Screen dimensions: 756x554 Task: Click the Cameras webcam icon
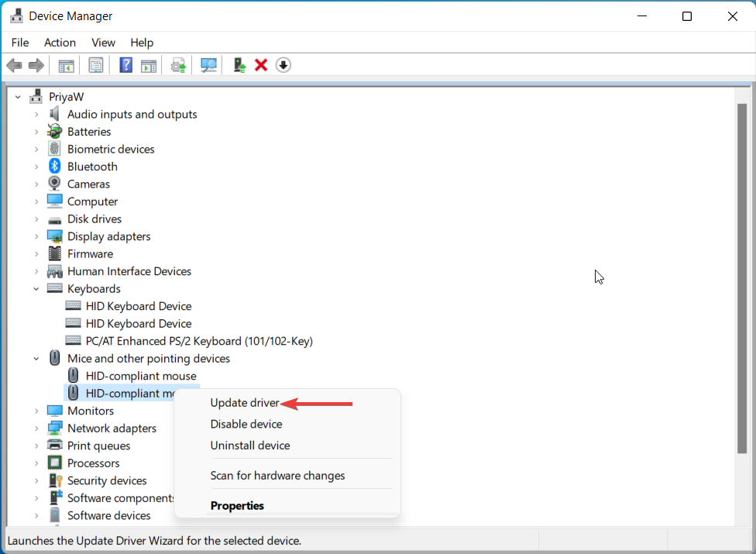[x=54, y=184]
